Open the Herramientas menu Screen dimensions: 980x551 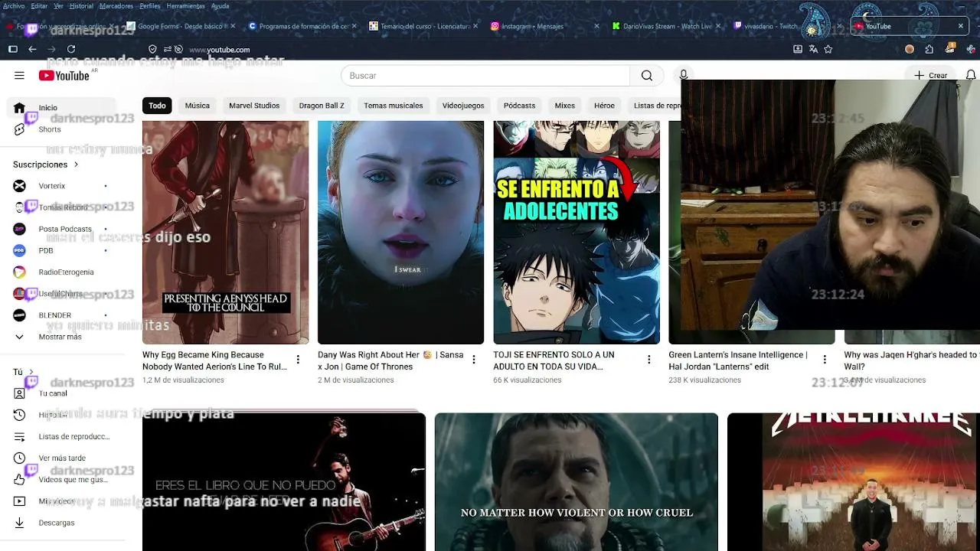pos(185,6)
